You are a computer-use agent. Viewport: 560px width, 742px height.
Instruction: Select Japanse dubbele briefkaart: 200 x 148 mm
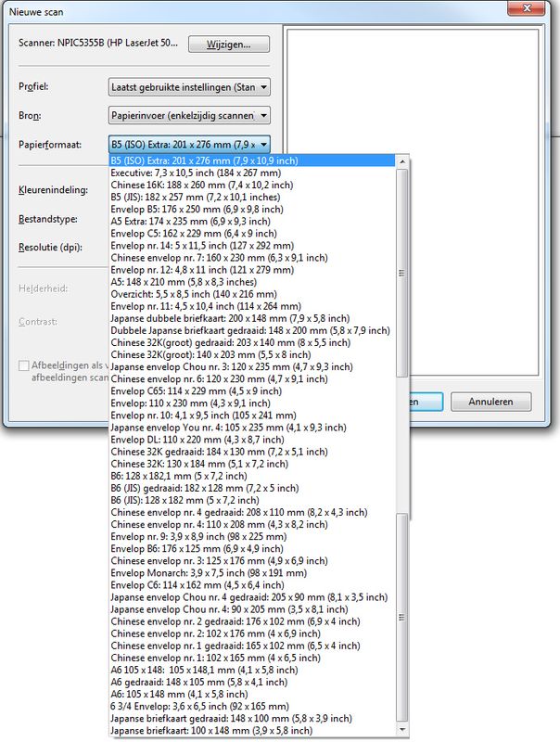[252, 318]
